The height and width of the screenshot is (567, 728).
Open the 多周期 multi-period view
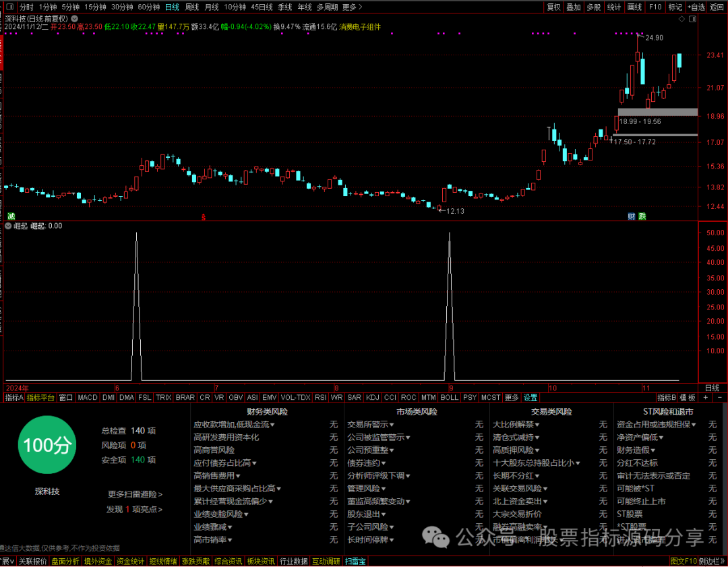[327, 7]
